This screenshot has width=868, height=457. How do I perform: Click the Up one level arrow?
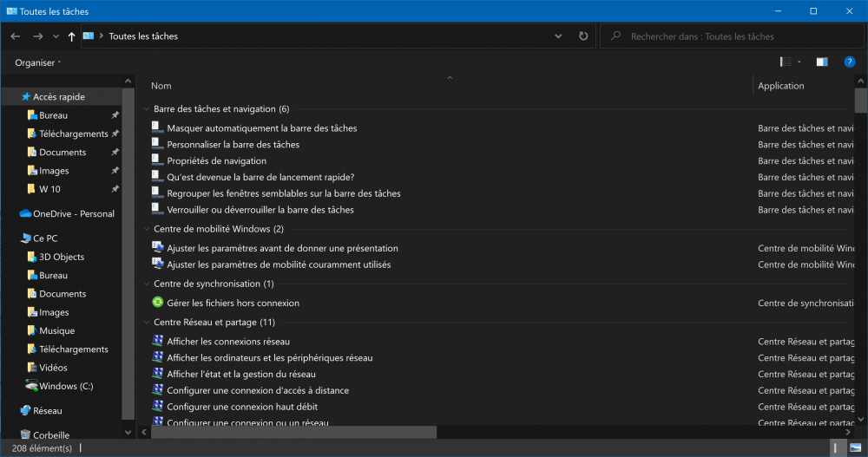tap(71, 36)
